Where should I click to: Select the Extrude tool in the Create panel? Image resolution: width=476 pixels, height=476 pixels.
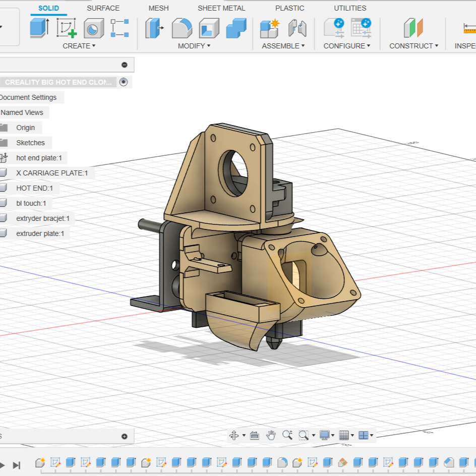[40, 29]
